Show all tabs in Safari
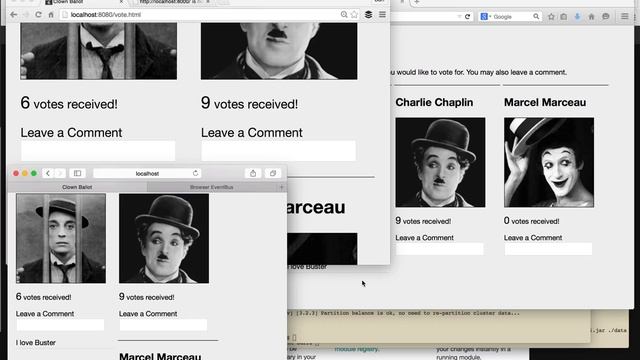 click(x=273, y=173)
